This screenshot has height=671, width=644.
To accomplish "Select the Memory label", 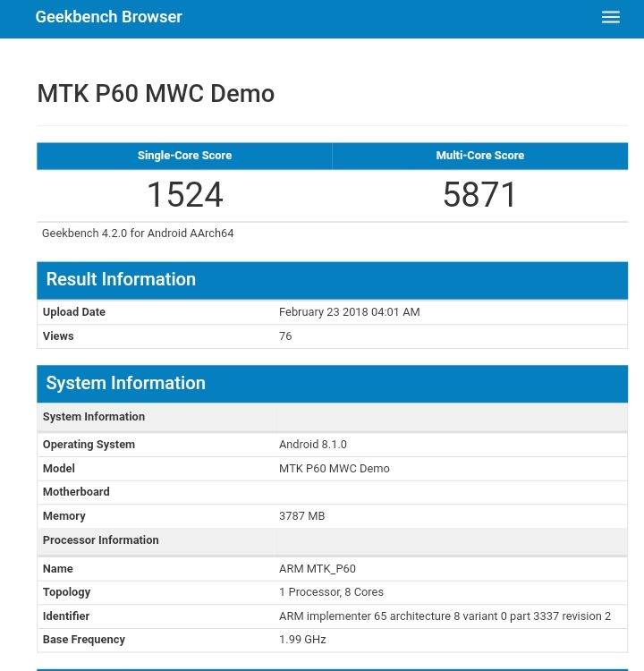I will [64, 516].
